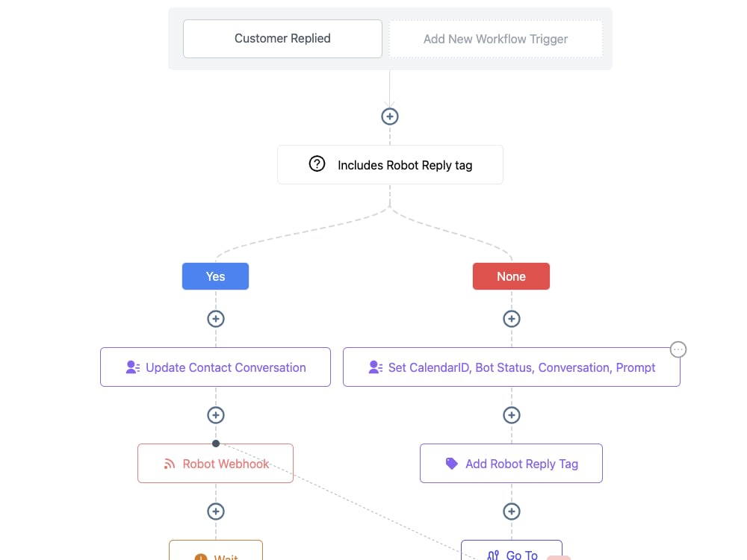Click plus icon below Robot Webhook
This screenshot has width=747, height=560.
point(216,511)
